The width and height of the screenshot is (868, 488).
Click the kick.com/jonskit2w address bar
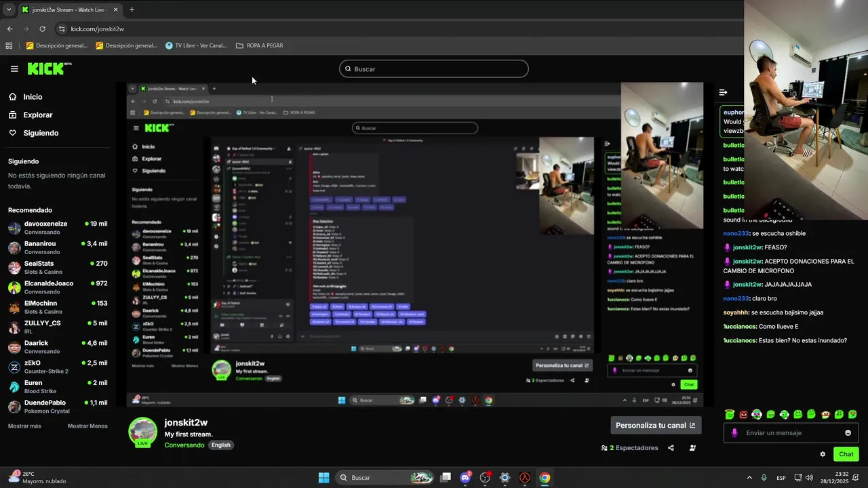[x=97, y=29]
